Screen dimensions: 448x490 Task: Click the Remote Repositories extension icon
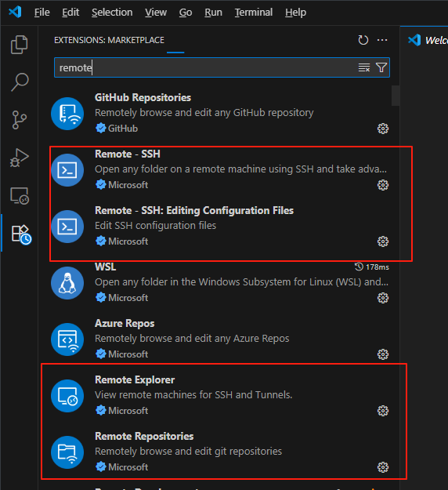click(67, 452)
